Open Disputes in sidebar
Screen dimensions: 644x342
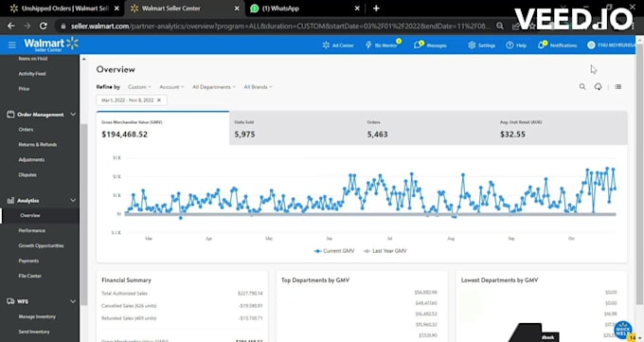27,174
